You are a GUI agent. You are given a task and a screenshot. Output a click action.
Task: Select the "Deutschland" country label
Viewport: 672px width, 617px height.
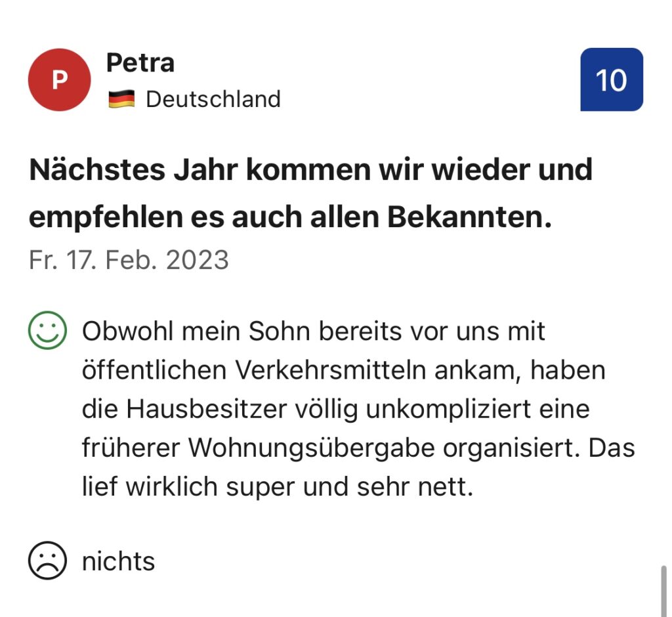pyautogui.click(x=213, y=100)
